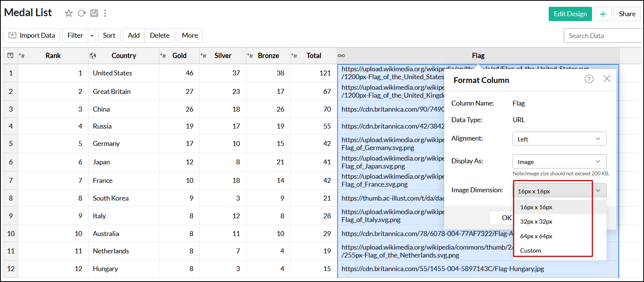This screenshot has width=644, height=282.
Task: Choose the Custom image dimension option
Action: [530, 251]
